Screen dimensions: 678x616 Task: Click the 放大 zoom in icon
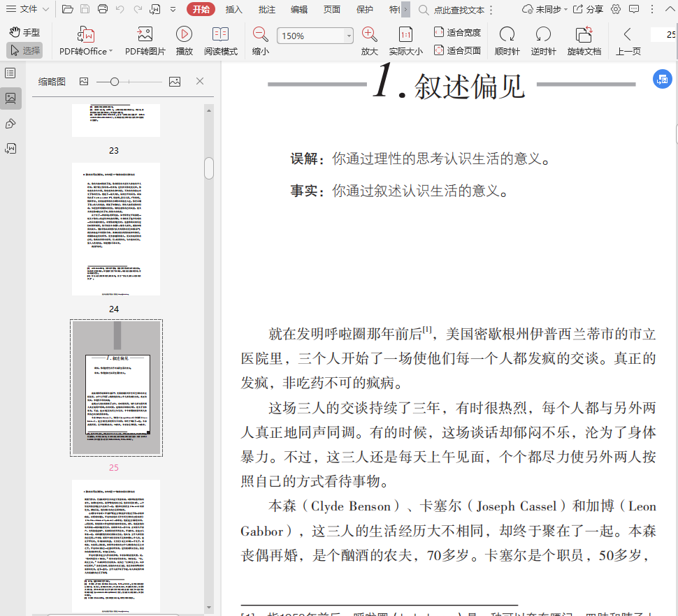[x=369, y=34]
